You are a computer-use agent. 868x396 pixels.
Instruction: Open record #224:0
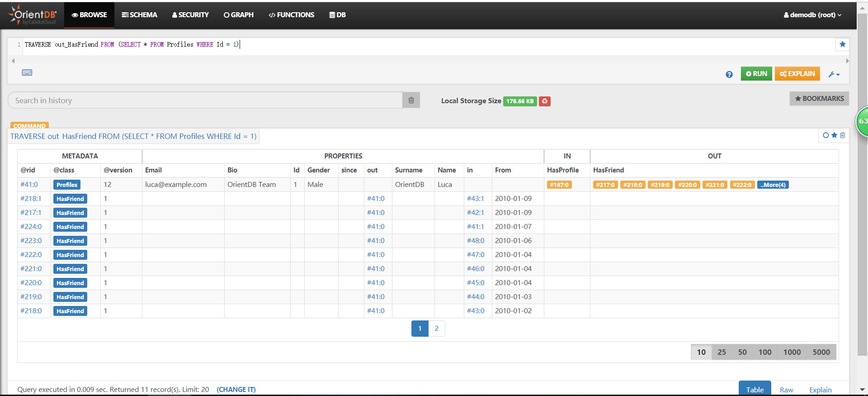31,227
